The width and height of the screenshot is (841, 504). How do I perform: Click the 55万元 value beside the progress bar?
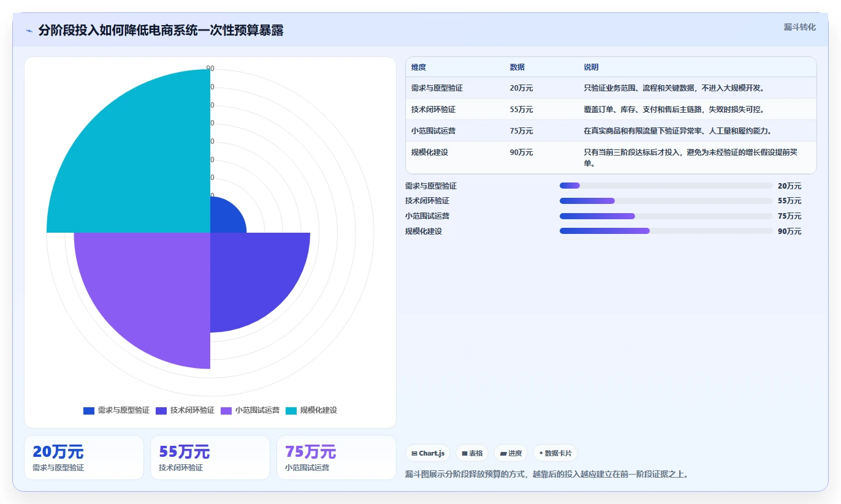[790, 201]
